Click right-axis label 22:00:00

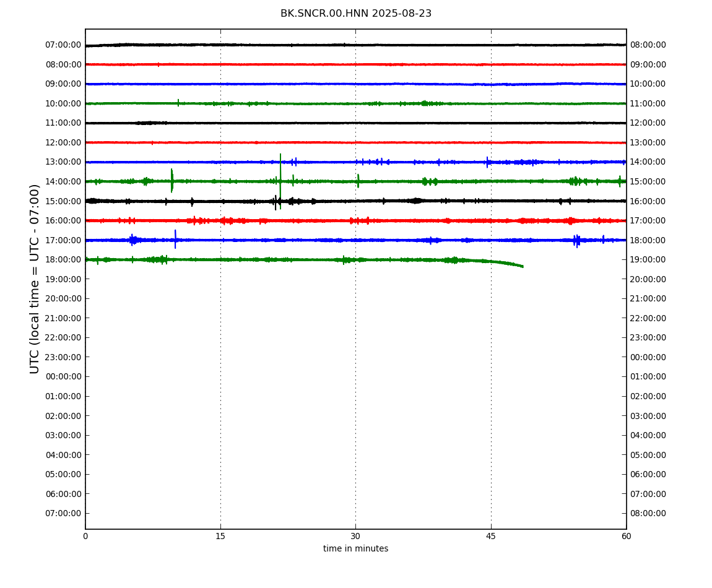[648, 318]
